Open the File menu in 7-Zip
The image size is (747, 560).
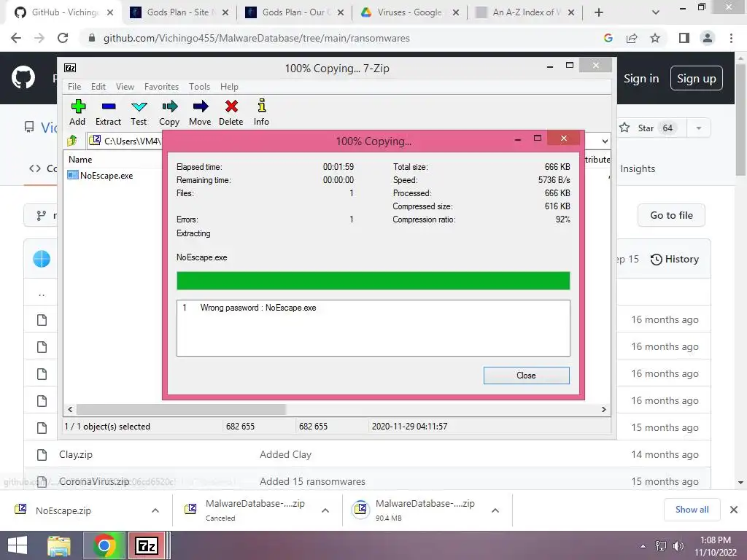pos(74,87)
